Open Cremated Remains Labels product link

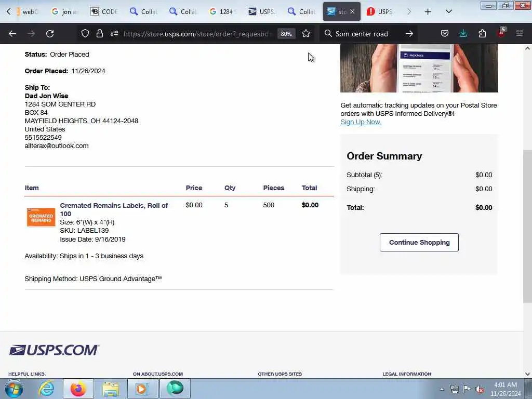[x=114, y=210]
